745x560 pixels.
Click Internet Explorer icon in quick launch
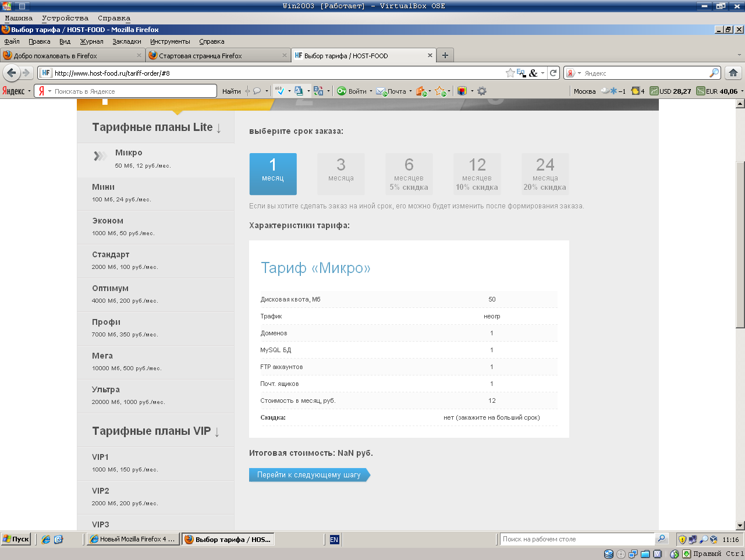(46, 540)
